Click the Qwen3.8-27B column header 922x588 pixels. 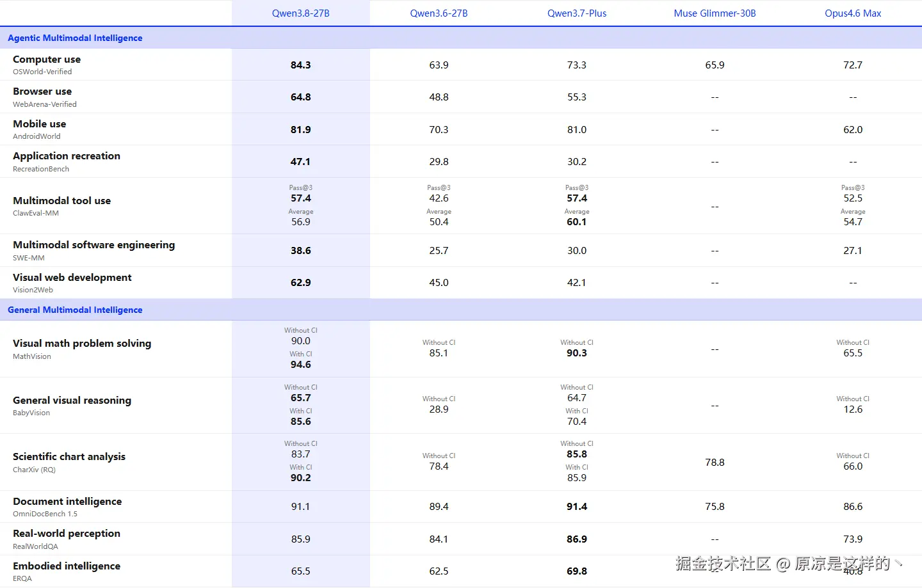[x=300, y=13]
